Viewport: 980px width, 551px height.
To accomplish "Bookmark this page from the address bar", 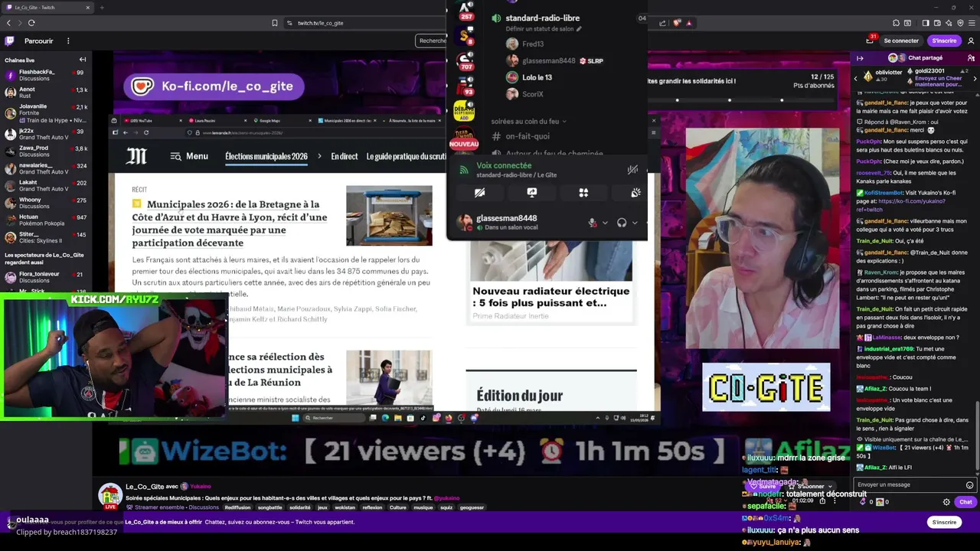I will [275, 23].
